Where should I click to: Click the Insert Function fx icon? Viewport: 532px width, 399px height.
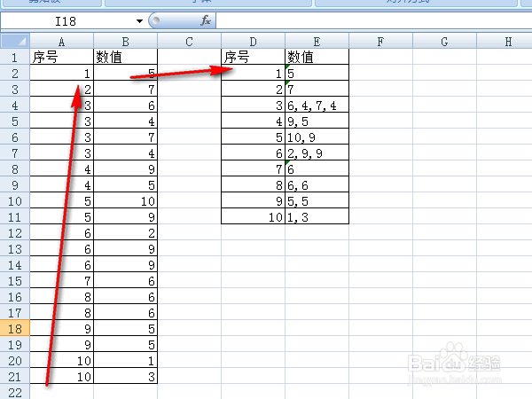pyautogui.click(x=206, y=20)
